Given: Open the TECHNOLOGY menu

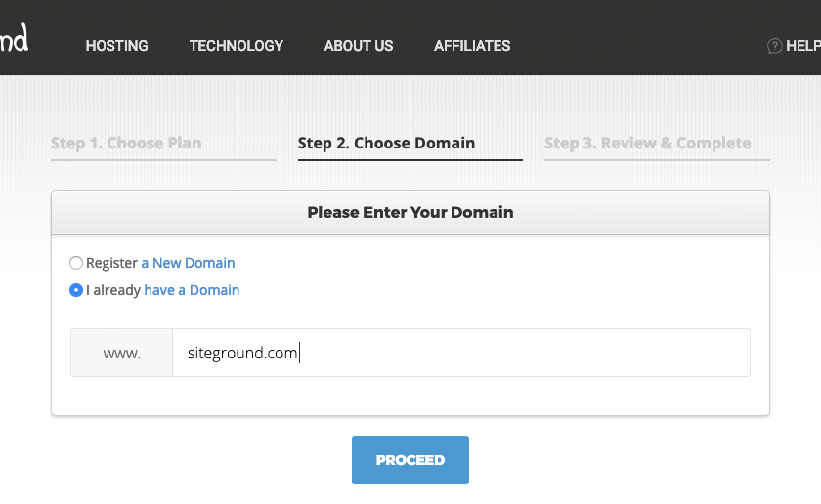Looking at the screenshot, I should click(237, 46).
